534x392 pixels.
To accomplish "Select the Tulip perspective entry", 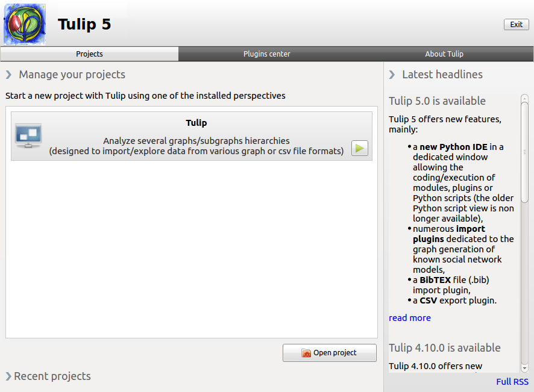I will pos(192,136).
